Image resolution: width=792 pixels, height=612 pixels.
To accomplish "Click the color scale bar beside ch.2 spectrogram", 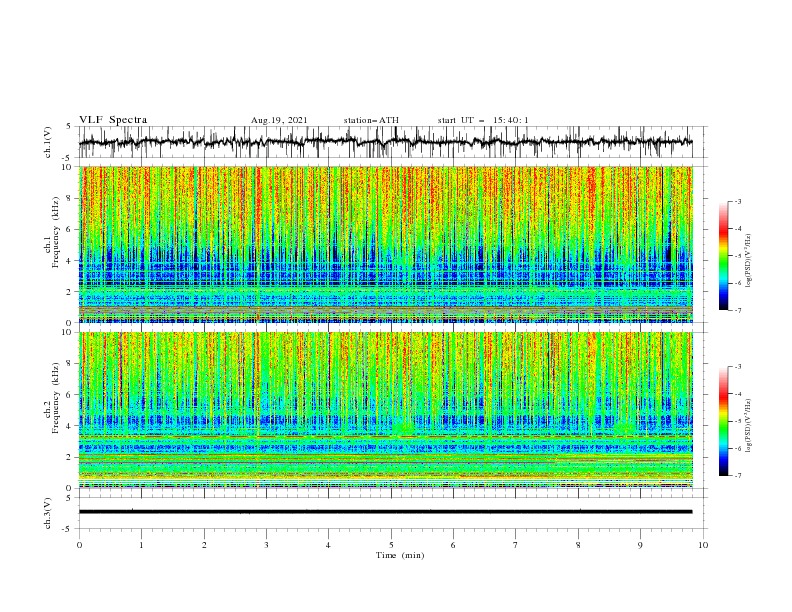I will point(724,421).
